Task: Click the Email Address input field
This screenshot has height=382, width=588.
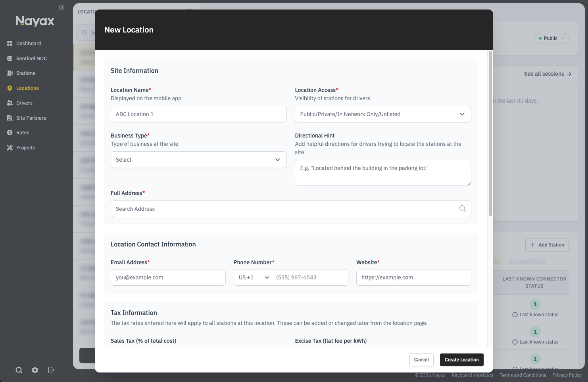Action: [168, 277]
